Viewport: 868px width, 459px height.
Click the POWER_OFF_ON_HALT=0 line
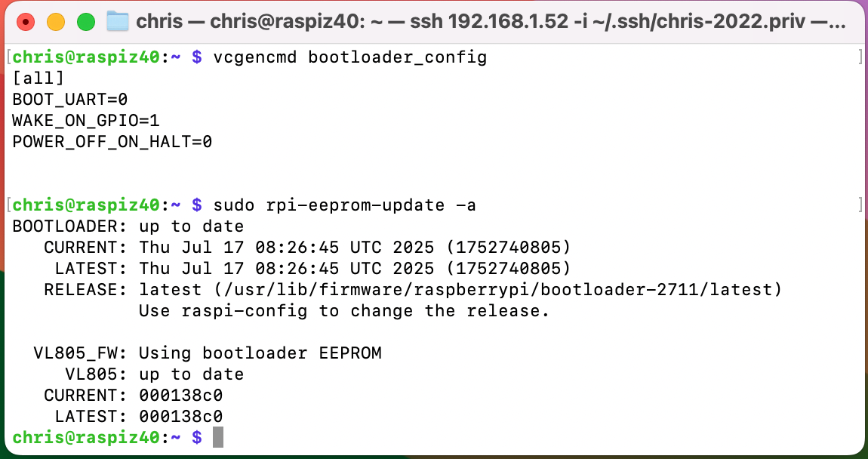[x=112, y=142]
